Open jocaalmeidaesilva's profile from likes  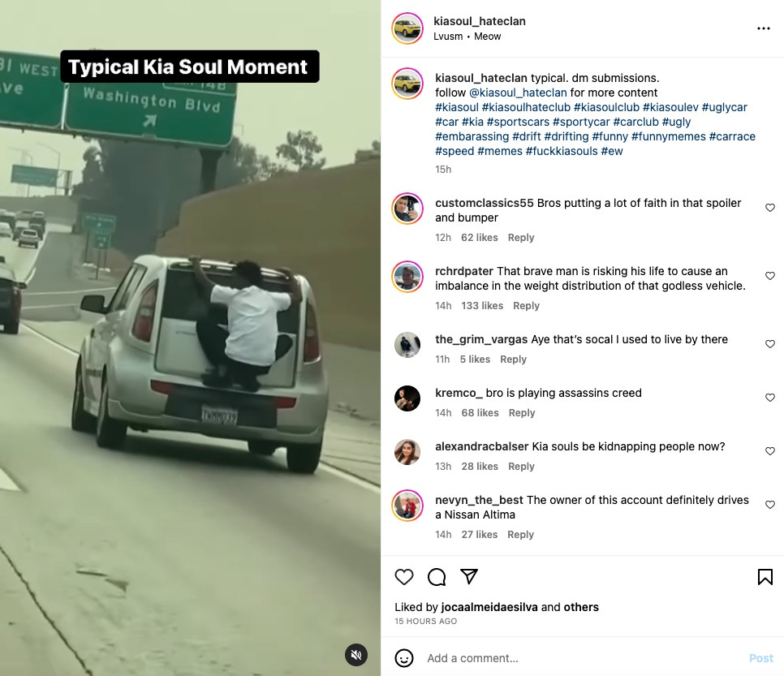point(489,607)
